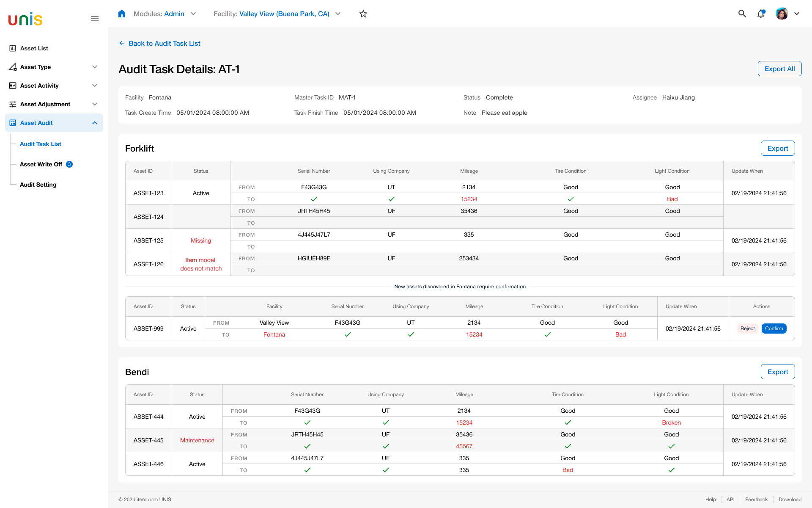
Task: Click the Asset List sidebar icon
Action: [13, 48]
